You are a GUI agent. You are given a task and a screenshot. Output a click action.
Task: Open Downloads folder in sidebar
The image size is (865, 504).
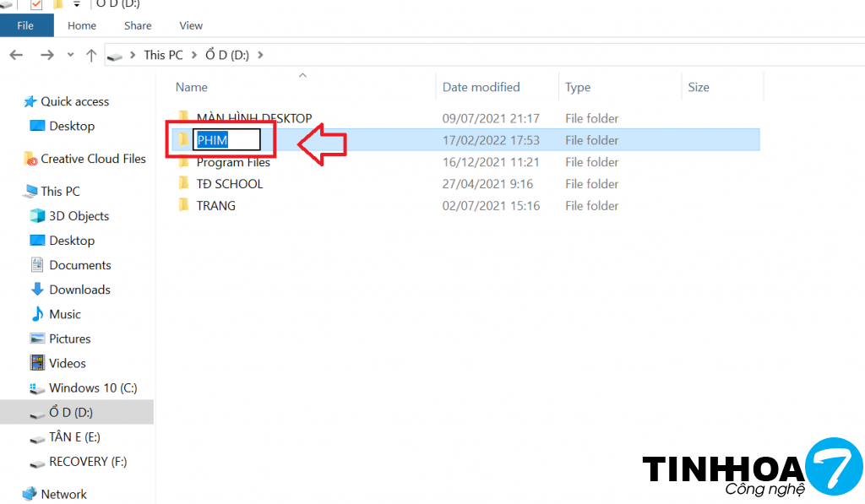(x=79, y=290)
